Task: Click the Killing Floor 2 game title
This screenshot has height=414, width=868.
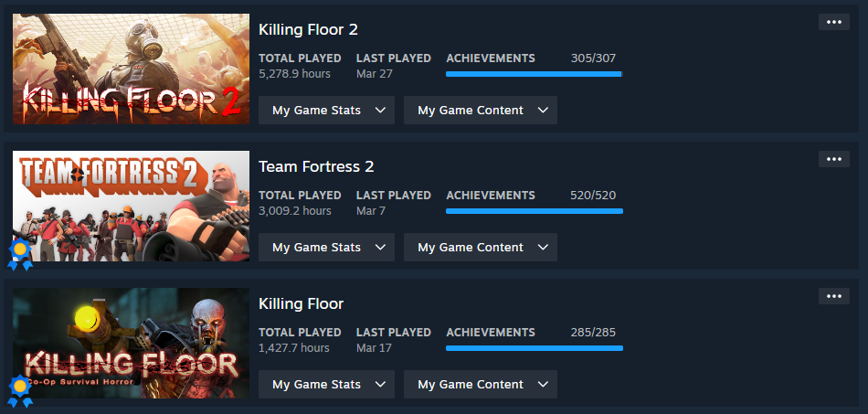Action: [x=308, y=29]
